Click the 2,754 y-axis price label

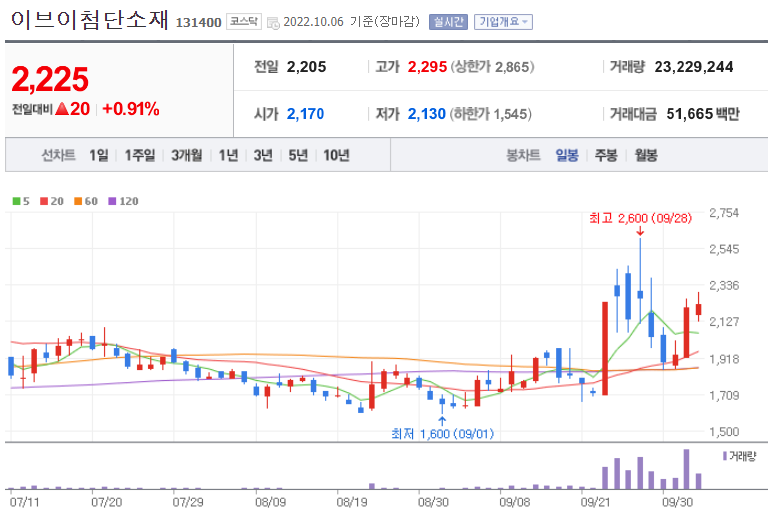pos(724,213)
